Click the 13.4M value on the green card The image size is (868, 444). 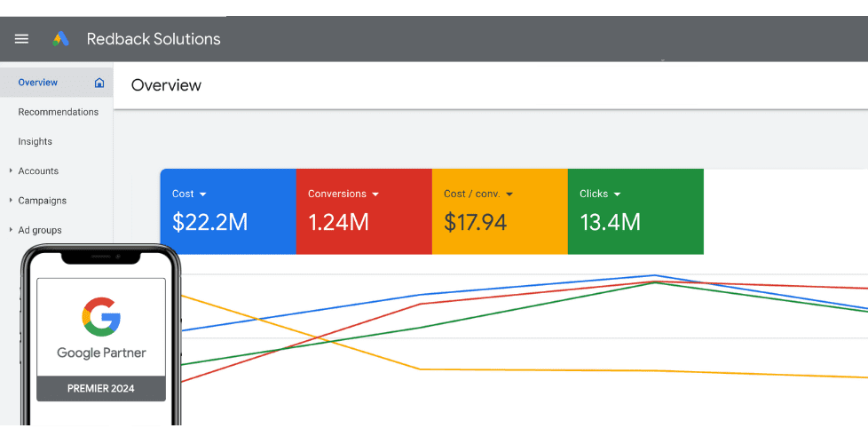[x=610, y=222]
